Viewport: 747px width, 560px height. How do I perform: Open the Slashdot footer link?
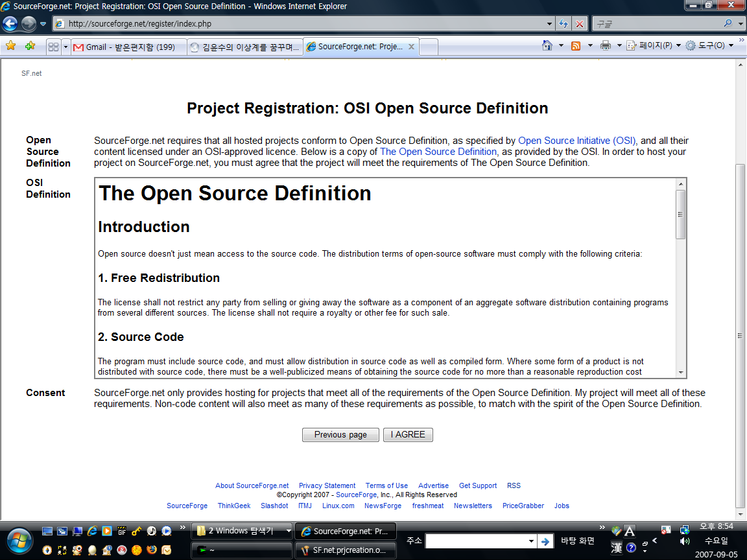point(274,506)
